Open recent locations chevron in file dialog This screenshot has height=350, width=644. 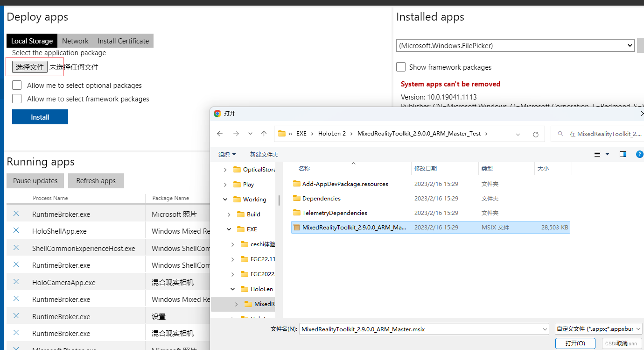point(251,134)
